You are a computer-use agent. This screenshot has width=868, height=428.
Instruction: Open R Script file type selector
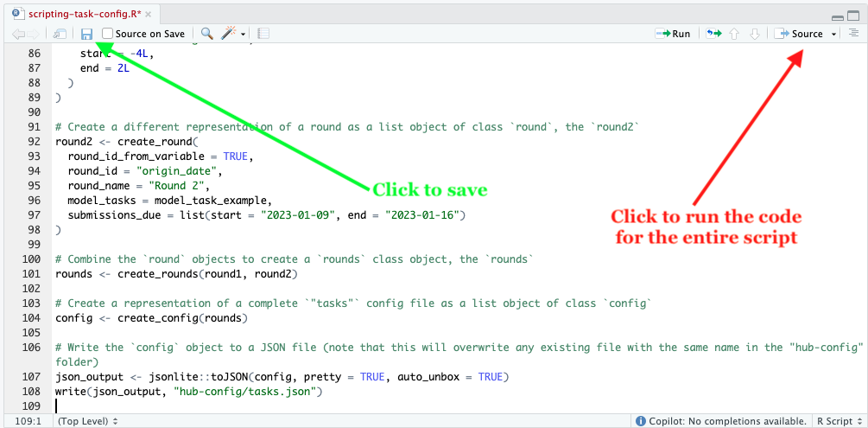click(x=839, y=421)
